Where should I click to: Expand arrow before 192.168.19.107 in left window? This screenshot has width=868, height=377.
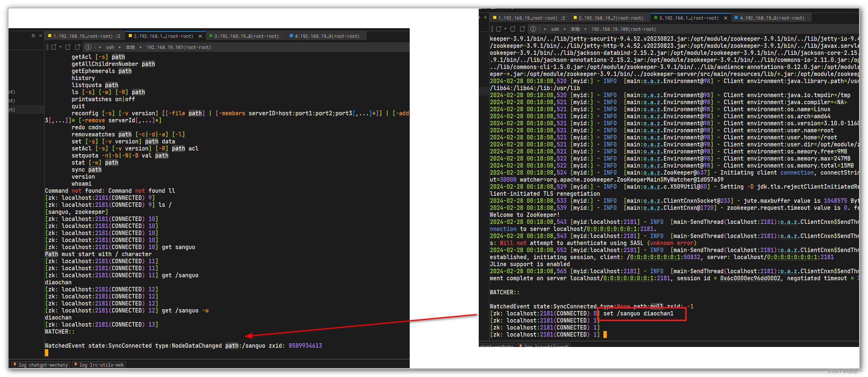[x=141, y=47]
